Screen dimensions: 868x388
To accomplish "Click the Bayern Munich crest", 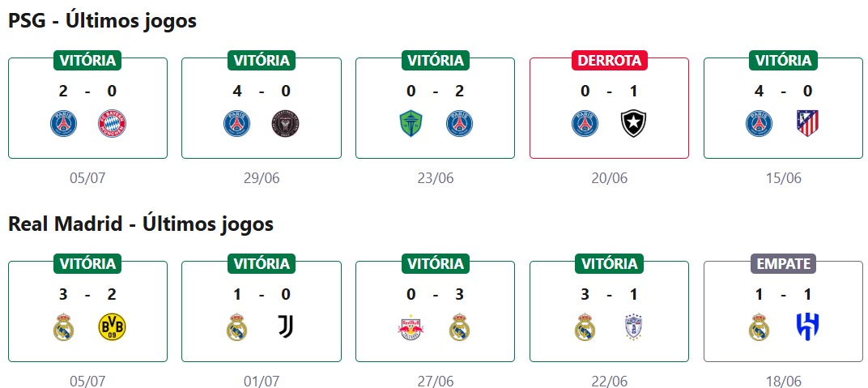I will click(112, 123).
